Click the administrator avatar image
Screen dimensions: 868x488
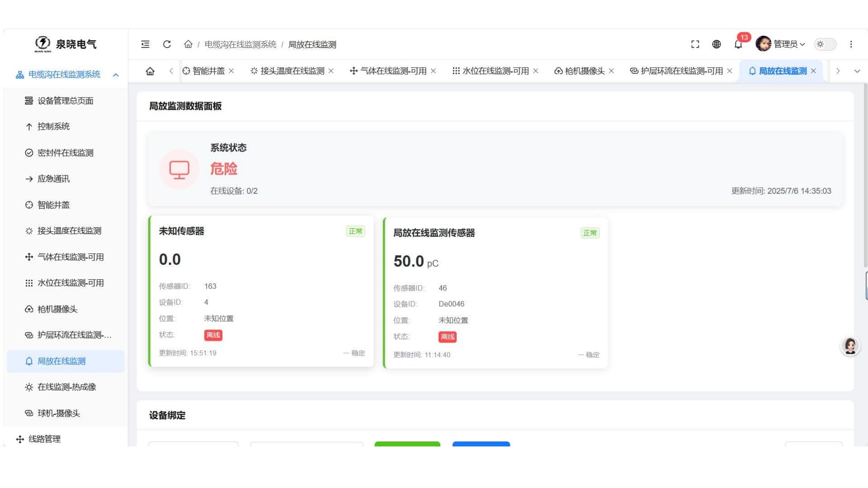pyautogui.click(x=763, y=44)
